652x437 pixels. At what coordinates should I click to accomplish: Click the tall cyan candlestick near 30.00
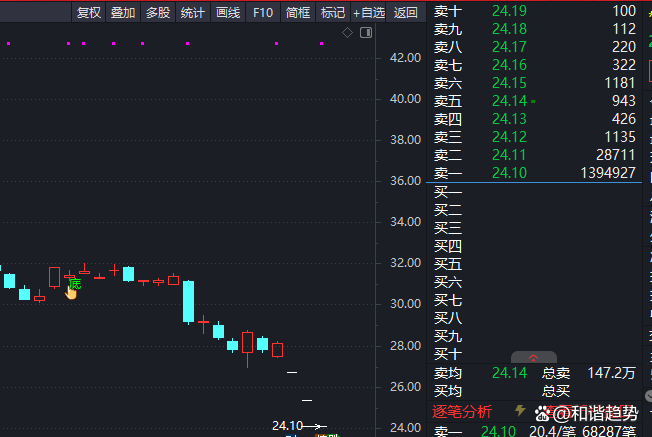pos(188,301)
